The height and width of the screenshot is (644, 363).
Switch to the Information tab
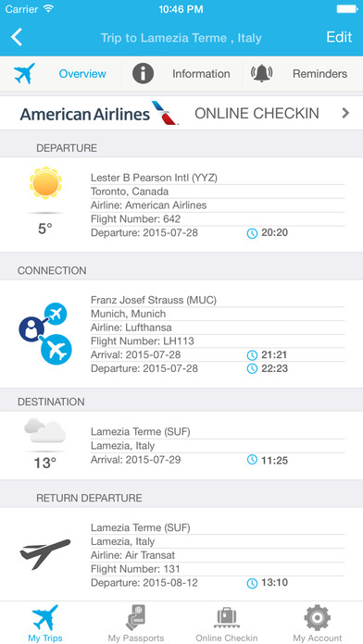(201, 74)
